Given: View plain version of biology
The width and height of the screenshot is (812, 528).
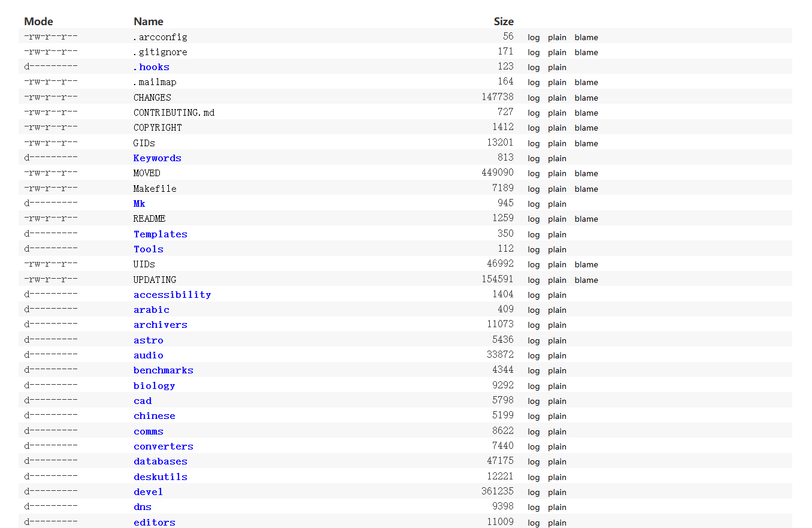Looking at the screenshot, I should pos(557,386).
